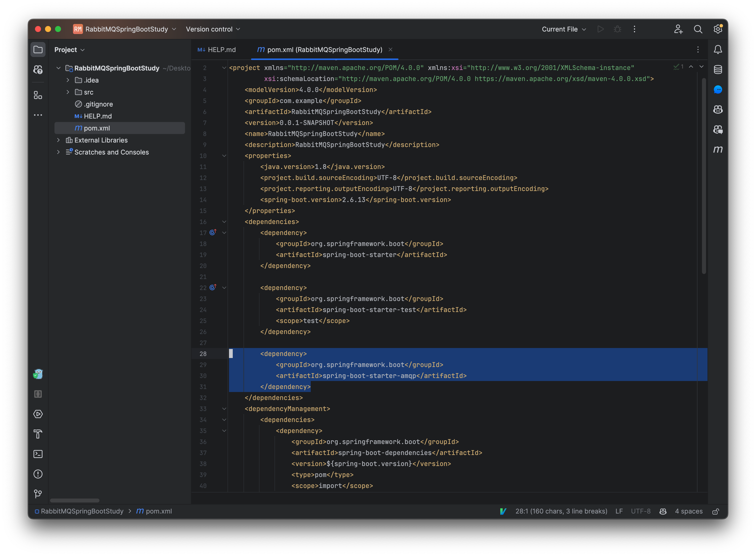Open the Database tool window
Viewport: 756px width, 556px height.
718,70
